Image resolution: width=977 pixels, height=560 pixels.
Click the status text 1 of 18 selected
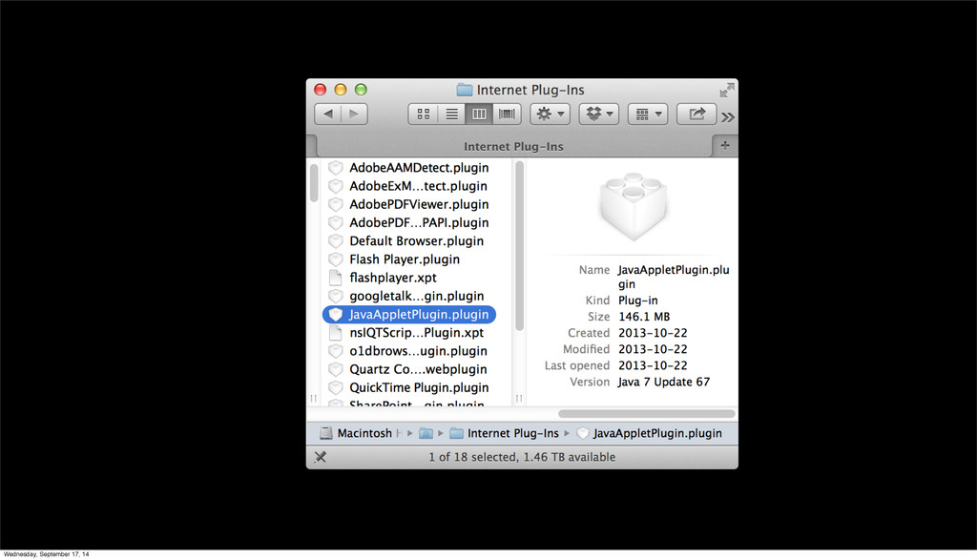coord(522,457)
